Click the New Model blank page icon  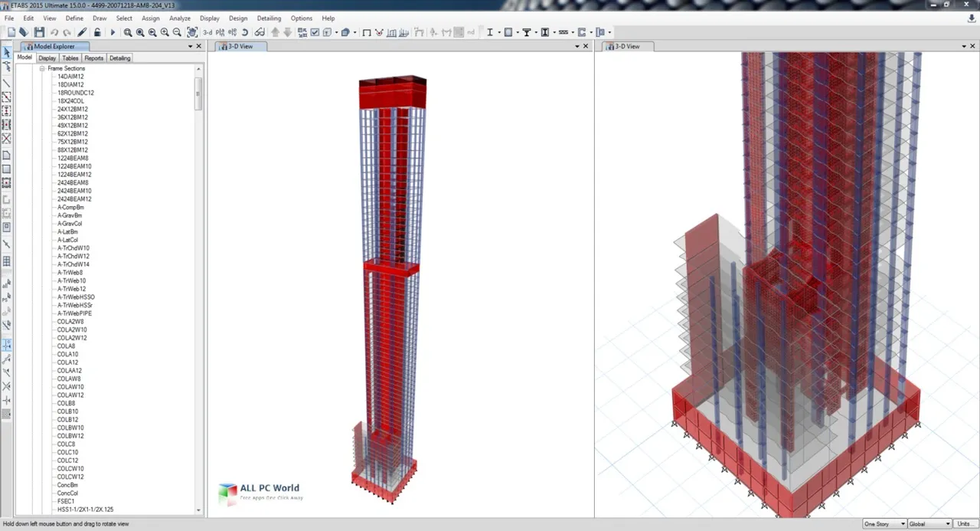pyautogui.click(x=11, y=32)
